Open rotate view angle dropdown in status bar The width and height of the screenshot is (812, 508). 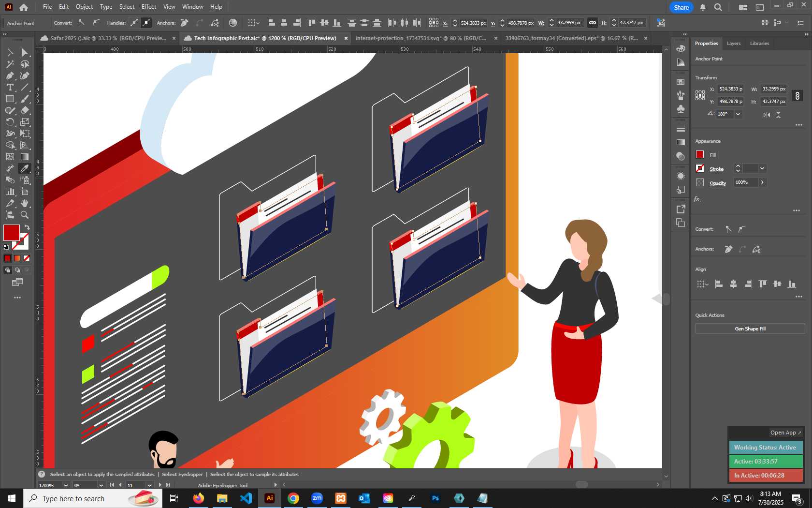pos(101,485)
